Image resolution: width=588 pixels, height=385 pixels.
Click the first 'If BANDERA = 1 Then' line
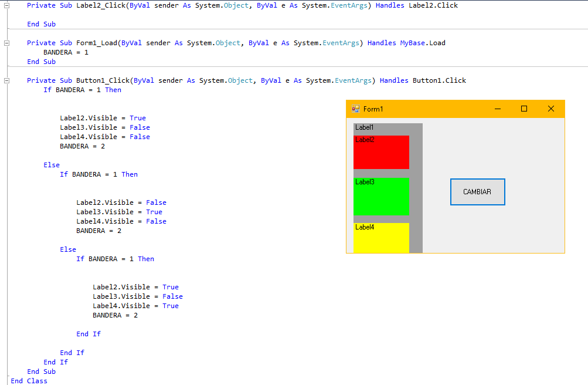pyautogui.click(x=83, y=90)
